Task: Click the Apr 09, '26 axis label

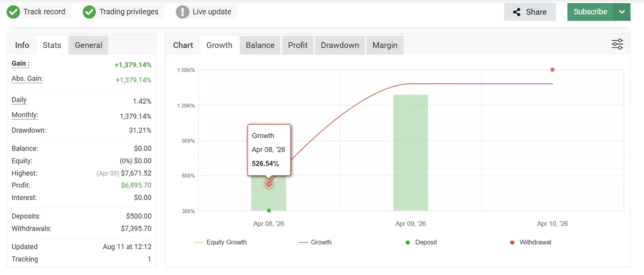Action: coord(411,223)
